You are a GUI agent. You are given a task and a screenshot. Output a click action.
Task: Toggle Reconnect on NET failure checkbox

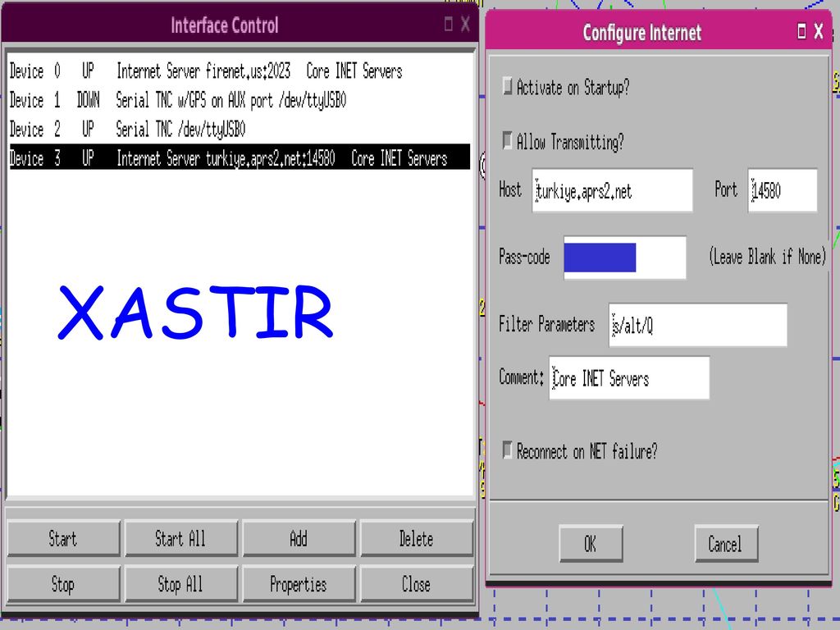coord(507,450)
